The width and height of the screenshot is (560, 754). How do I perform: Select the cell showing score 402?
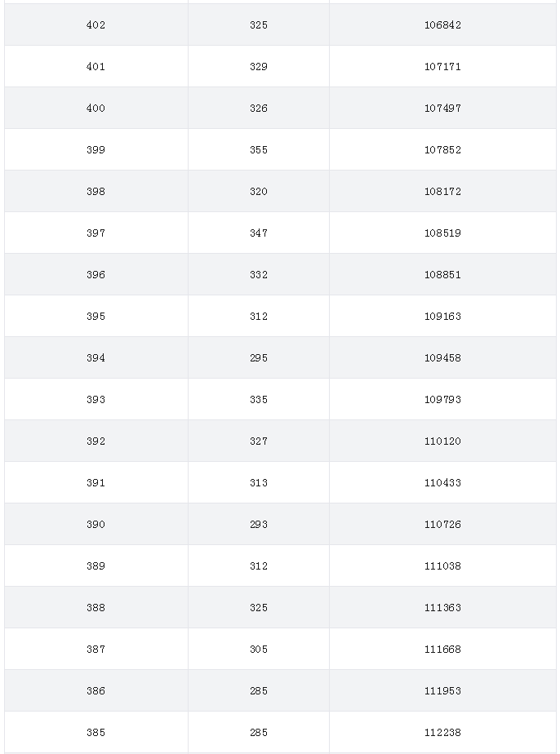coord(96,25)
